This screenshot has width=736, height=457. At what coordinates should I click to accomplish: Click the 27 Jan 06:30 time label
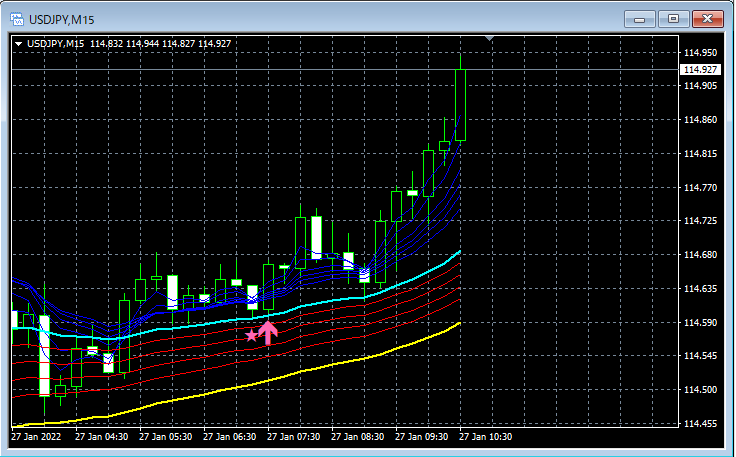230,437
